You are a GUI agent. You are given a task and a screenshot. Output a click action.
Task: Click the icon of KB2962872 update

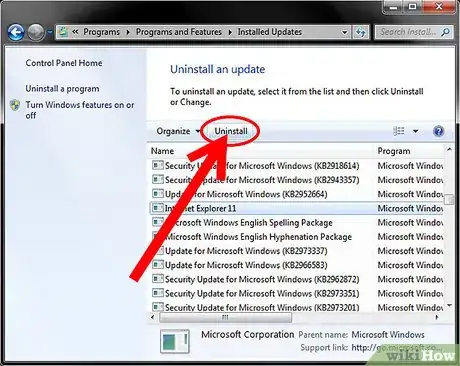[158, 278]
